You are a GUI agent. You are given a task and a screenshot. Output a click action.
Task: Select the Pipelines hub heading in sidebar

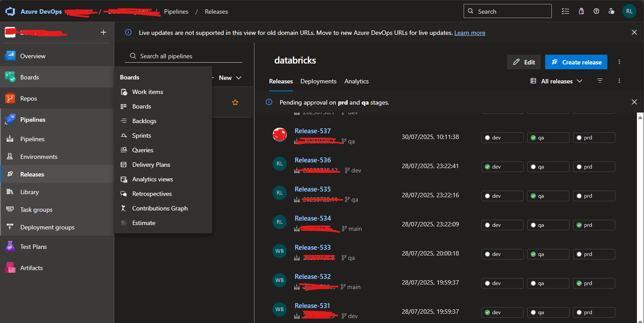(57, 120)
